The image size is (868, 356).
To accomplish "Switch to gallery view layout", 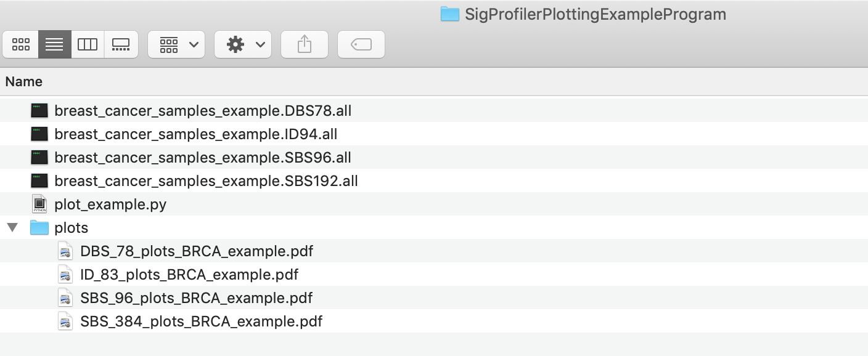I will 121,44.
